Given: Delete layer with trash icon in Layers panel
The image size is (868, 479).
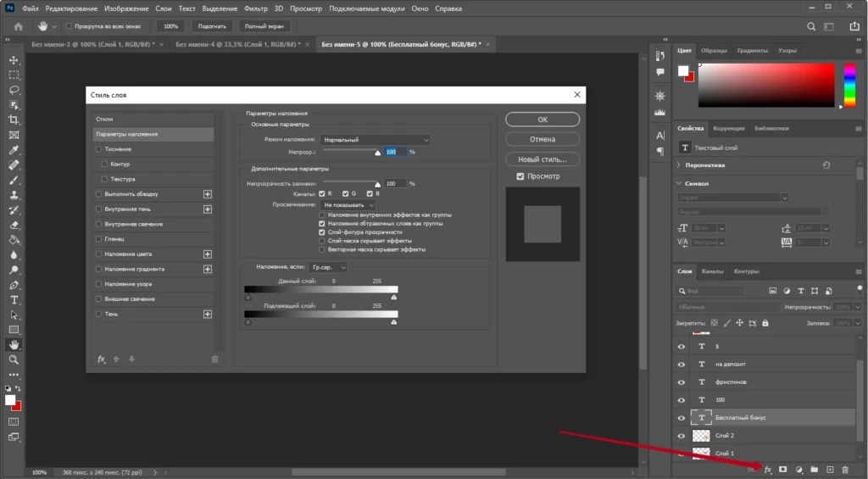Looking at the screenshot, I should 845,470.
